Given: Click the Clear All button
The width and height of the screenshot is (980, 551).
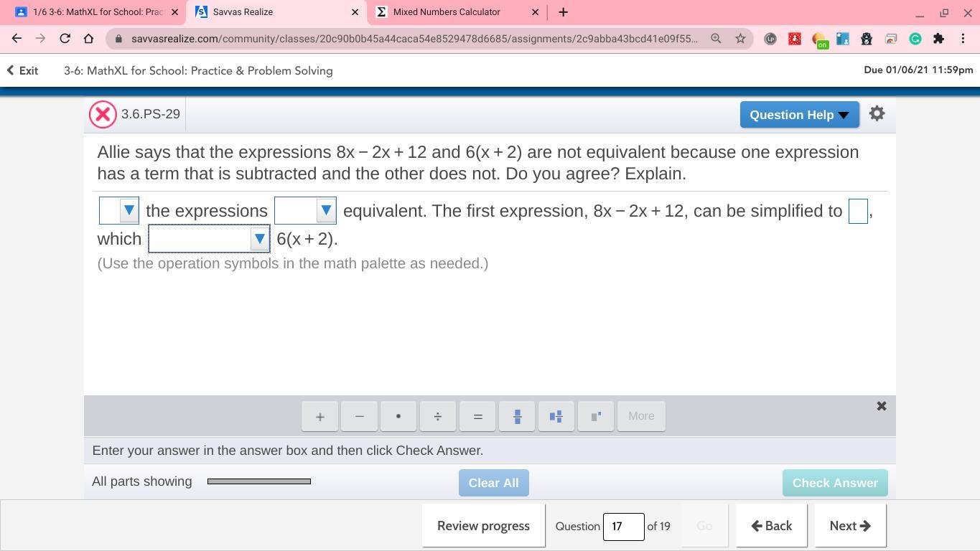Looking at the screenshot, I should tap(493, 483).
